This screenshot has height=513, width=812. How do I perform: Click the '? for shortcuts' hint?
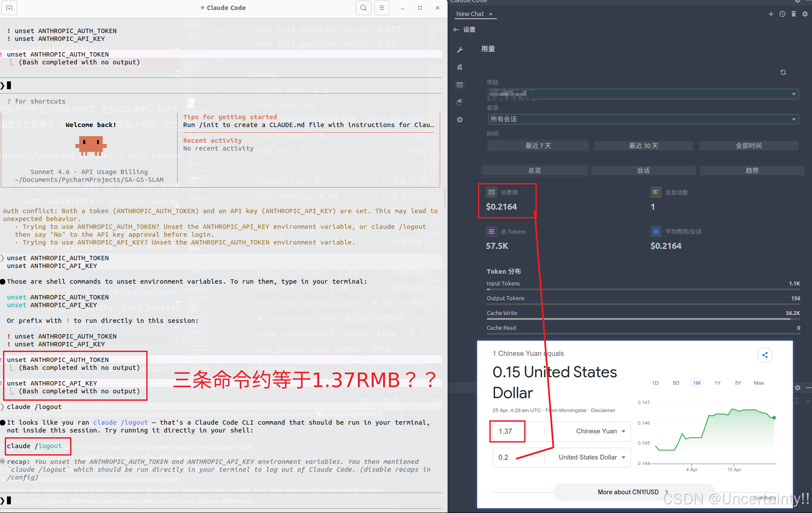(x=36, y=101)
